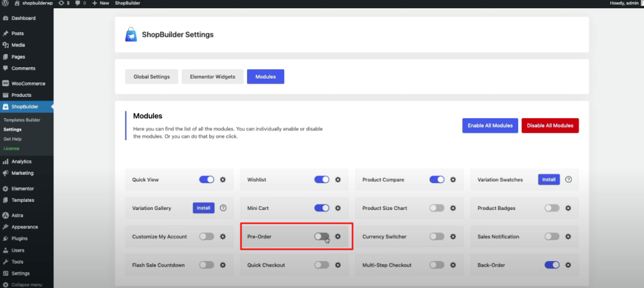Enable the Product Badges toggle
The image size is (644, 288).
pyautogui.click(x=552, y=208)
